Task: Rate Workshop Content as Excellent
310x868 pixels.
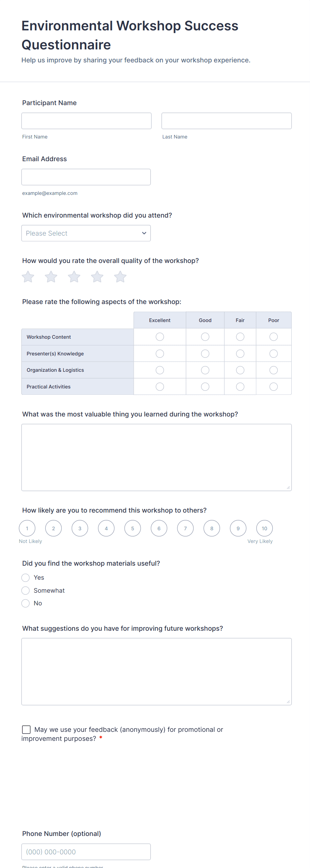Action: 160,337
